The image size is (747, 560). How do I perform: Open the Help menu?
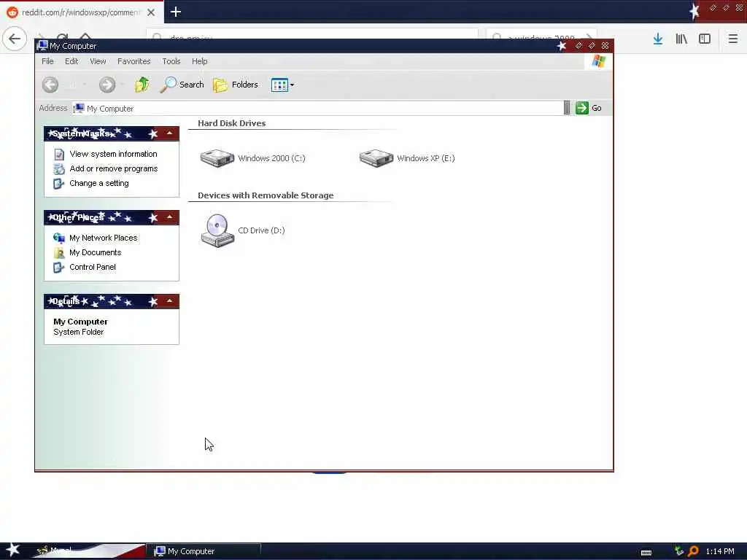coord(200,61)
